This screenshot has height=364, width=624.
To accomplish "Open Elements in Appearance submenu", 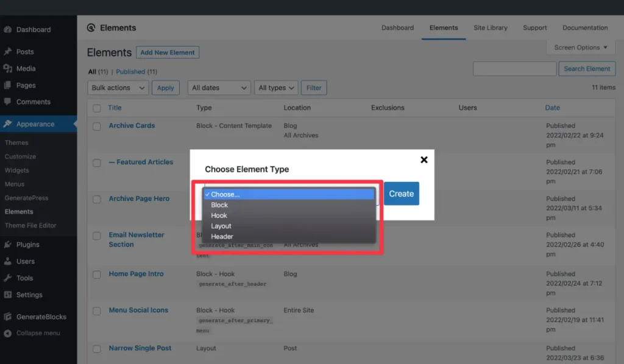I will 19,212.
